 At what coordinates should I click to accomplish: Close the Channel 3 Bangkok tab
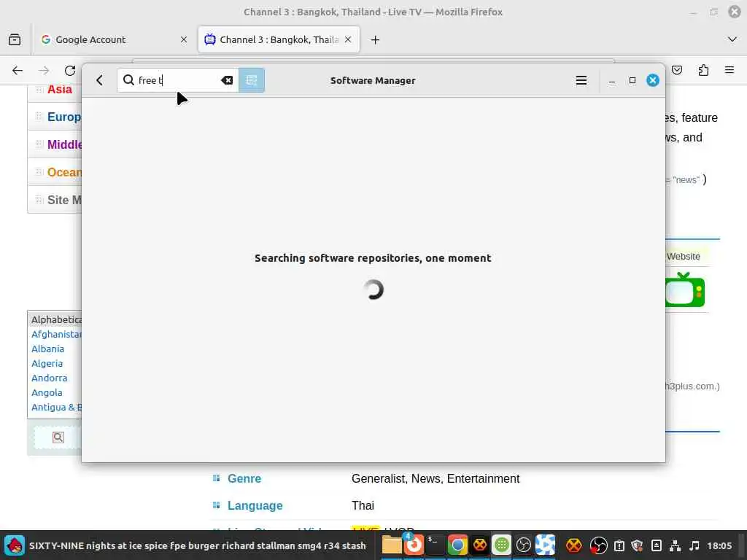(348, 39)
